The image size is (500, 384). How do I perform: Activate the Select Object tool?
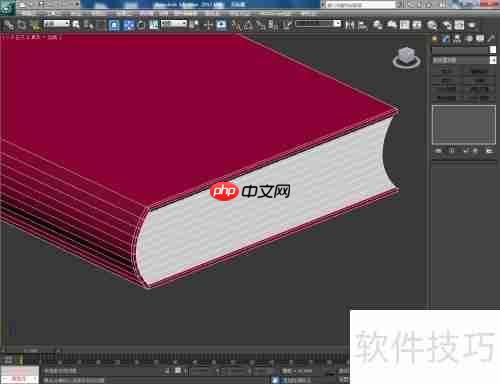pyautogui.click(x=76, y=25)
